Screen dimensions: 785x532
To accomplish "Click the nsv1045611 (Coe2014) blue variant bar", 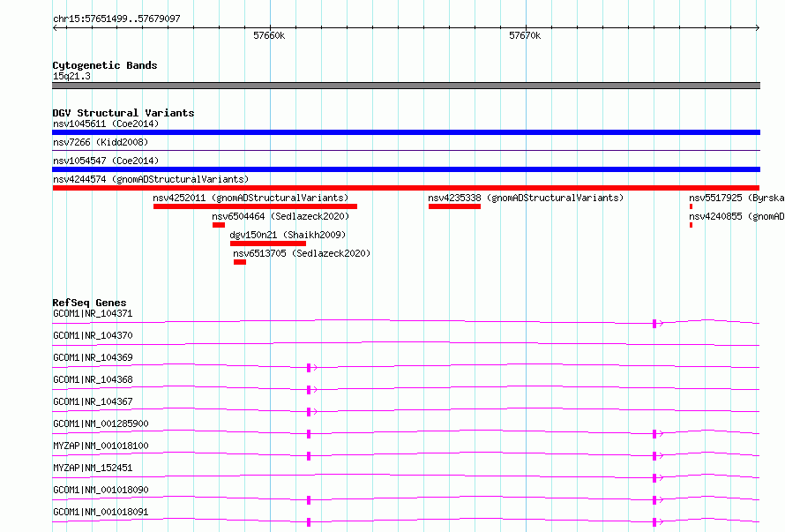I will [x=406, y=132].
